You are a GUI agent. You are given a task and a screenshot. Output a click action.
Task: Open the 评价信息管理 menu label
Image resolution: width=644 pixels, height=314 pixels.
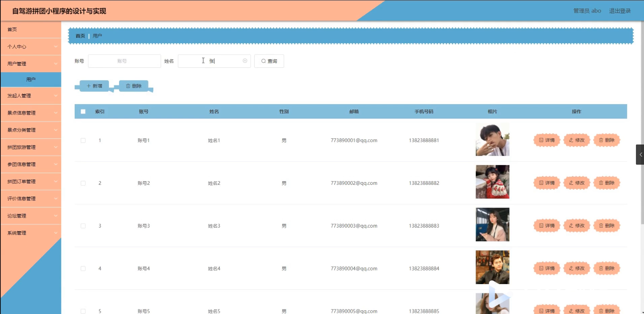tap(21, 199)
